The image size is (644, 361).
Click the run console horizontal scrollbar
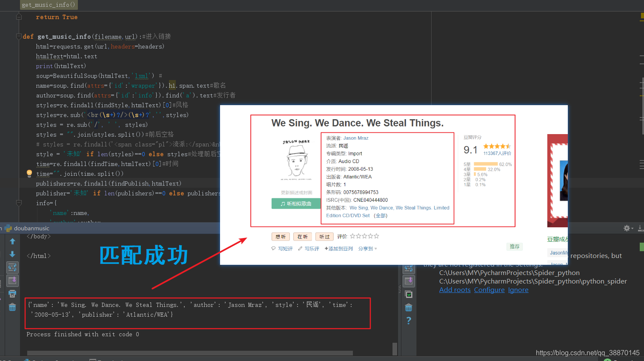[190, 353]
